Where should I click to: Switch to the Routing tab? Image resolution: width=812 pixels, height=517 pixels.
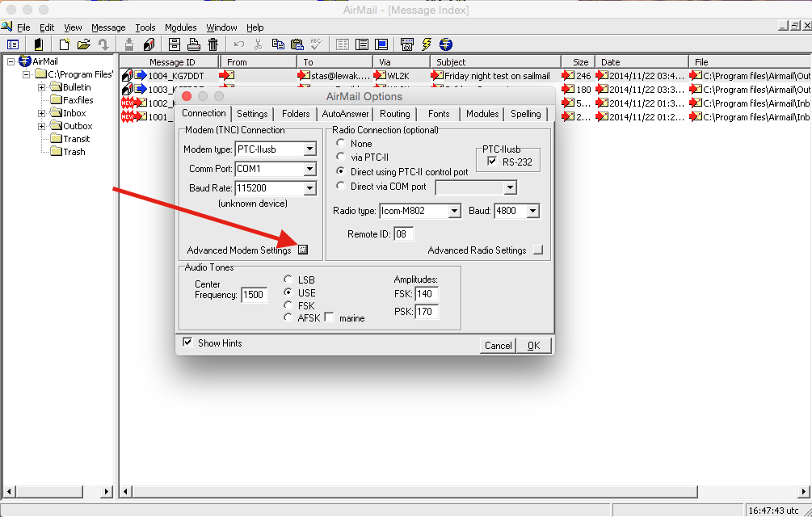coord(394,114)
